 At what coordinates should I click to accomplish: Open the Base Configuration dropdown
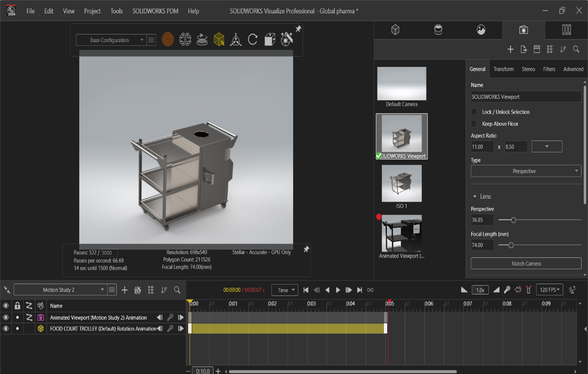point(111,40)
